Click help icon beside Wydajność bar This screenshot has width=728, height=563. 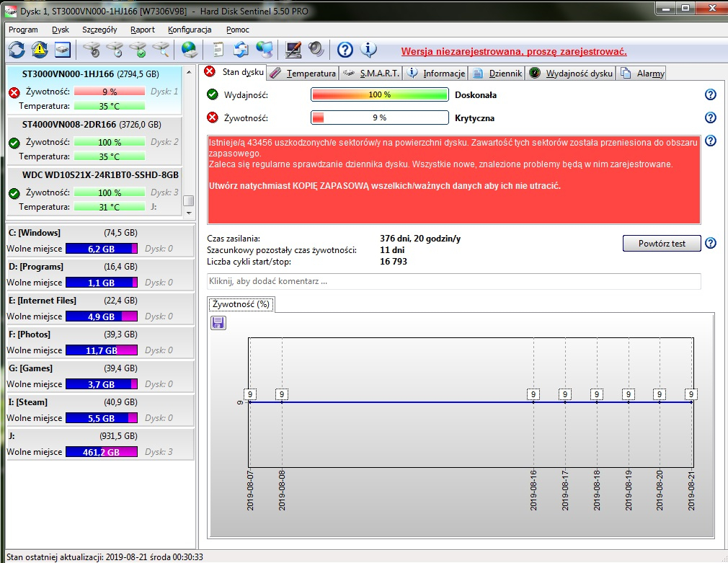(711, 94)
